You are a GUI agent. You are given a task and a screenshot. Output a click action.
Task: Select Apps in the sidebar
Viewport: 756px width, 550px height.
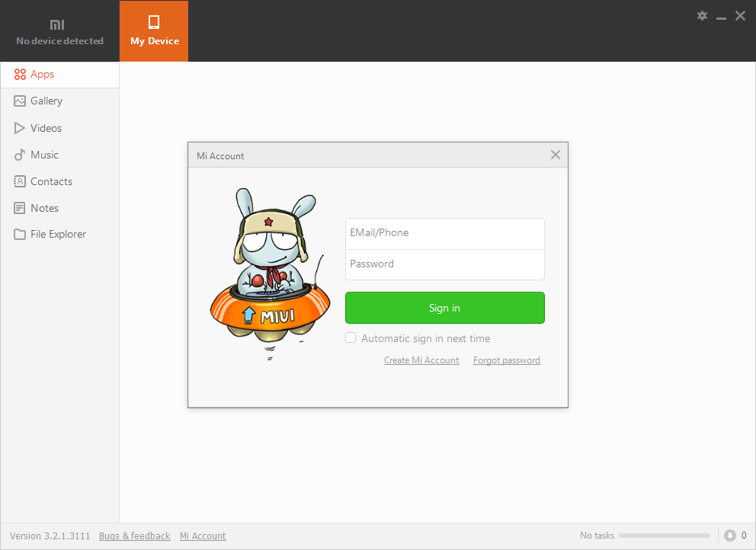(x=59, y=74)
